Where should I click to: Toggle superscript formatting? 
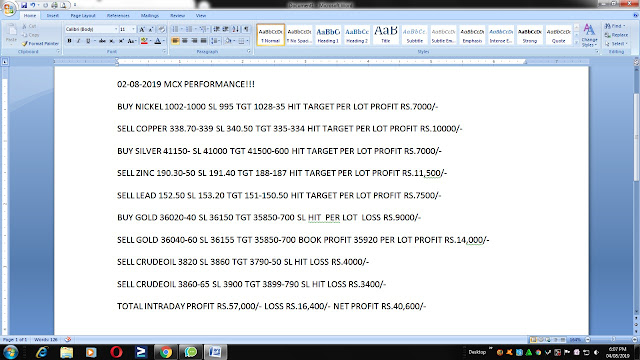pos(121,41)
